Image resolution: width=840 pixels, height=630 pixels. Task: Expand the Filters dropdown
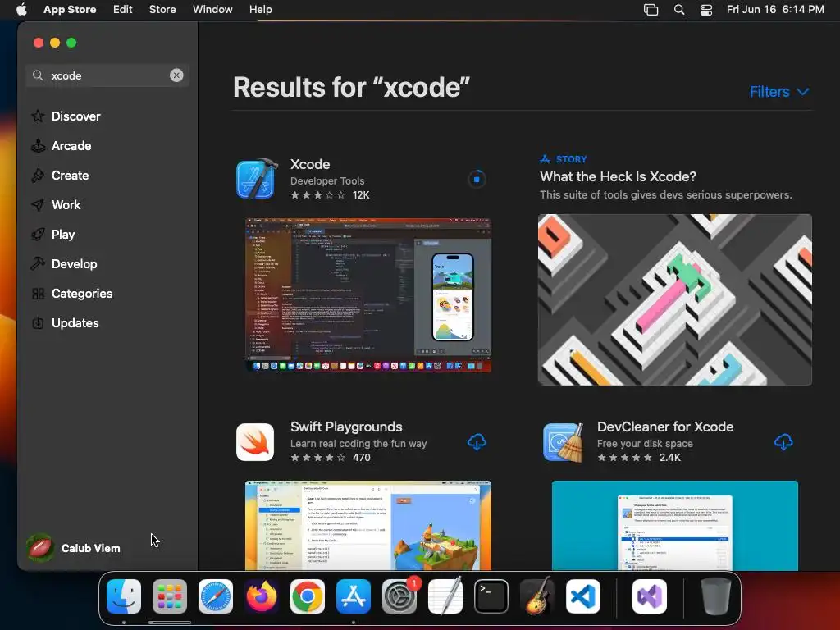(x=779, y=92)
